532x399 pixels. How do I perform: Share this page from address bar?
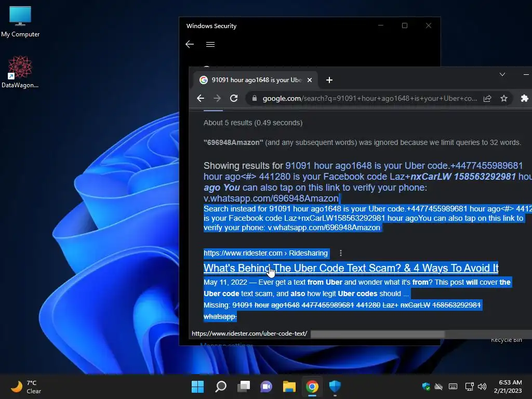click(x=487, y=98)
